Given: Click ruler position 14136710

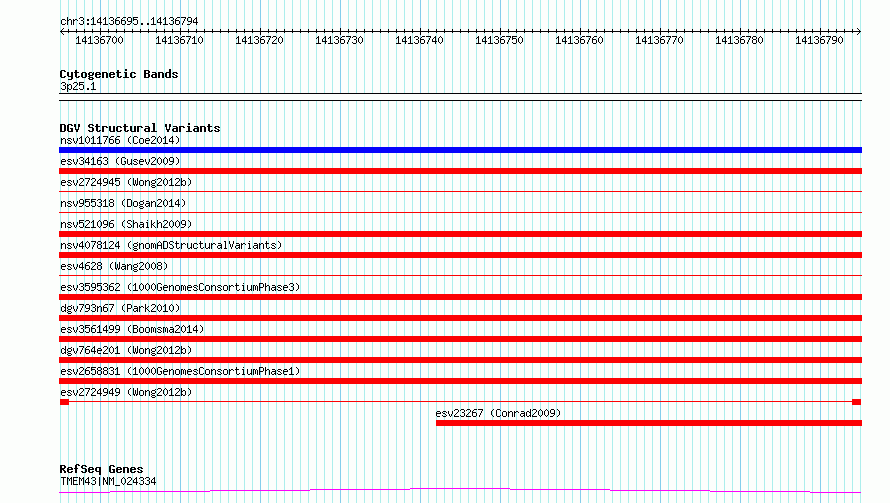Looking at the screenshot, I should click(179, 40).
